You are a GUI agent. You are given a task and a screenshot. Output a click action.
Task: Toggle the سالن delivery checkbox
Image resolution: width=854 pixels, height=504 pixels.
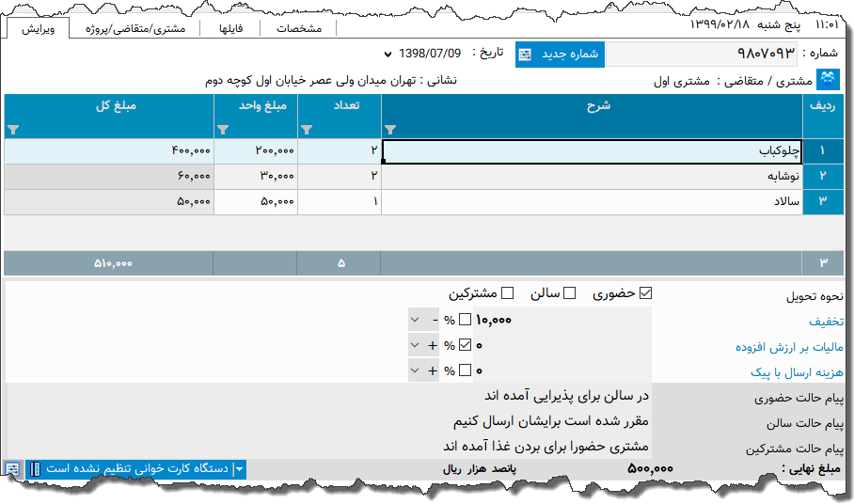570,292
